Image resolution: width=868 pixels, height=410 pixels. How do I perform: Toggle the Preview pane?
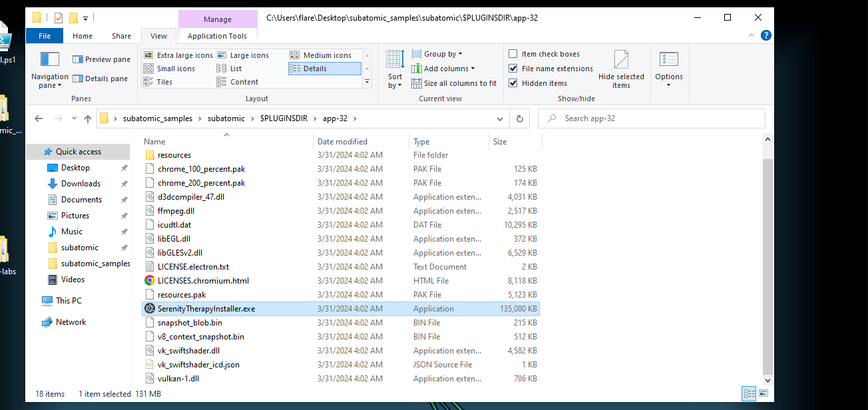(x=101, y=59)
